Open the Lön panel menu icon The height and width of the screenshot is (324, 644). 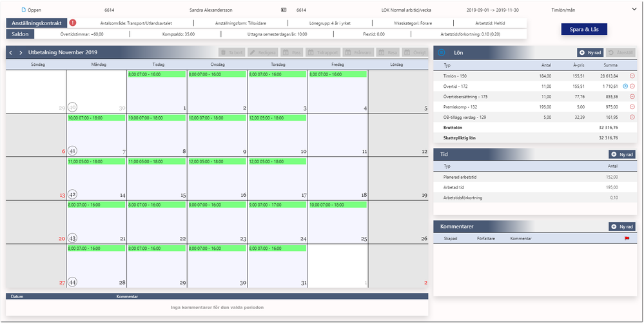click(442, 53)
